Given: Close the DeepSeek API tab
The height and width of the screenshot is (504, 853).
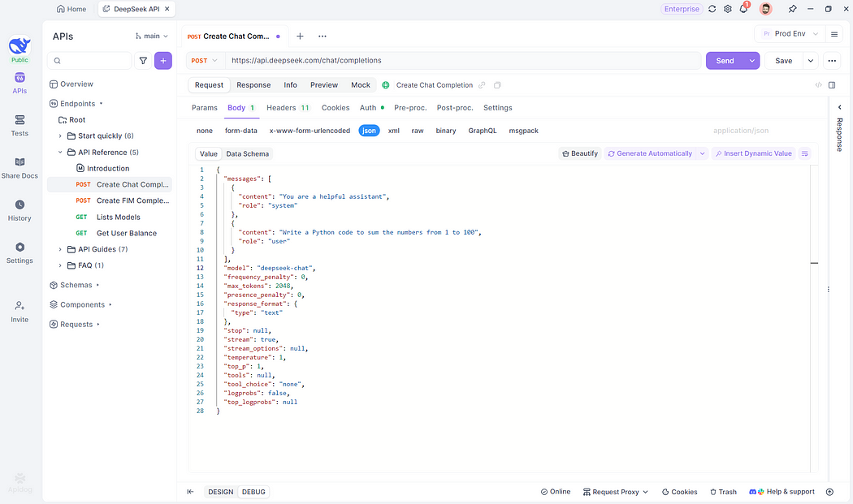Looking at the screenshot, I should point(167,9).
